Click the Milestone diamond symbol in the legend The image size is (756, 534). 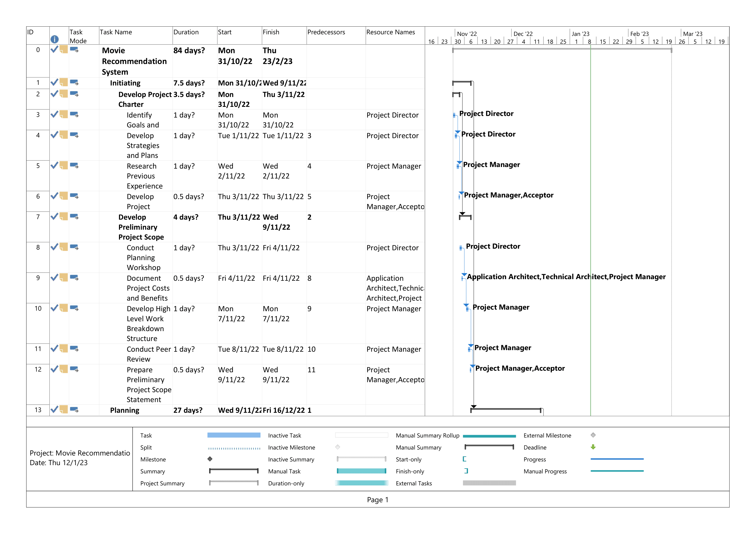pos(210,459)
